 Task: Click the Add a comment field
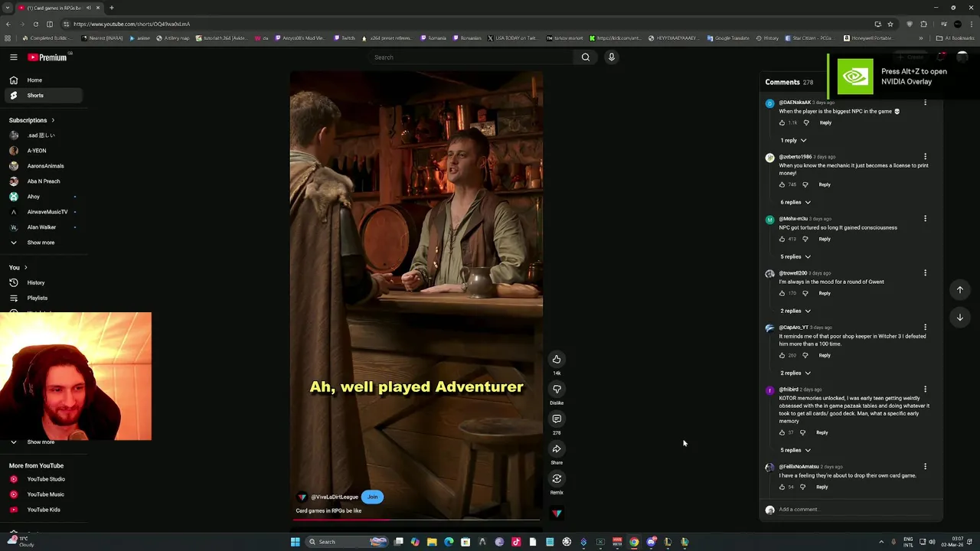pos(854,510)
